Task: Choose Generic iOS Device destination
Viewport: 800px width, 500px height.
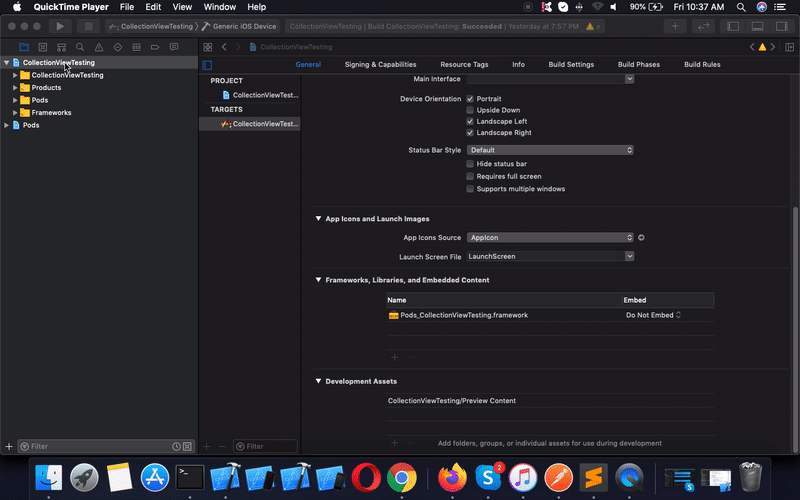Action: tap(239, 26)
